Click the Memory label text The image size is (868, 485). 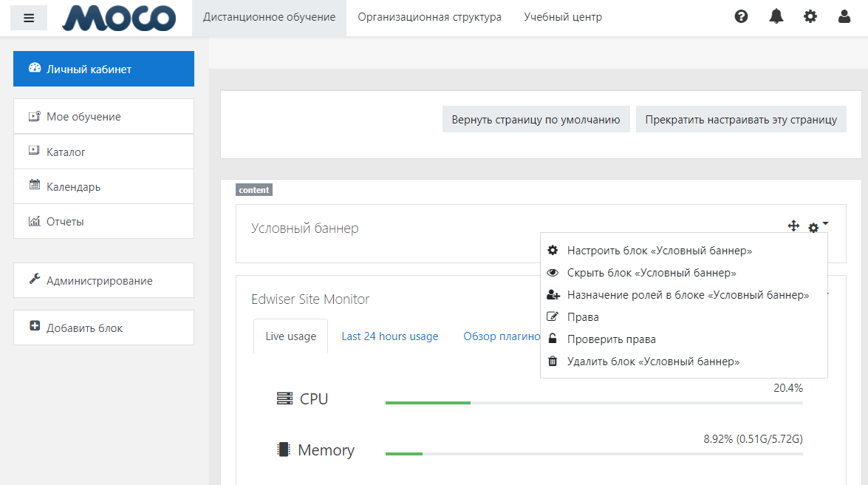pos(326,450)
